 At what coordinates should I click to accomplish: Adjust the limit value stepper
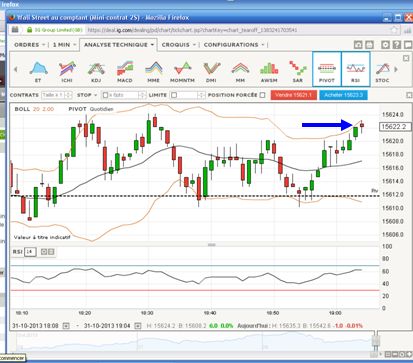pos(201,95)
